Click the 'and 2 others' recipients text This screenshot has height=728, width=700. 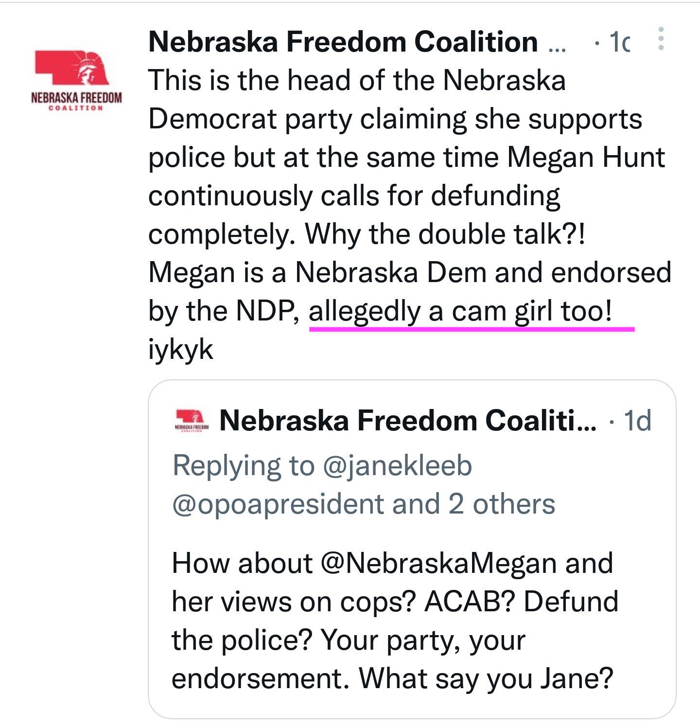click(473, 504)
